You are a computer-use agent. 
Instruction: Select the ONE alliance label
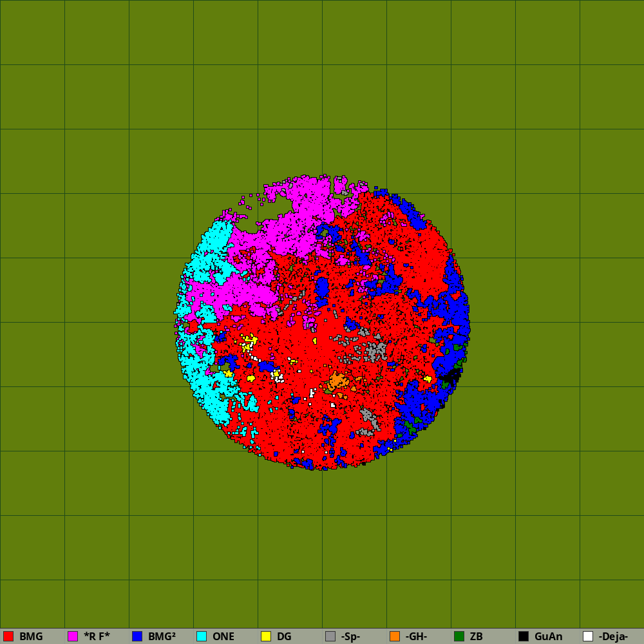tap(223, 636)
